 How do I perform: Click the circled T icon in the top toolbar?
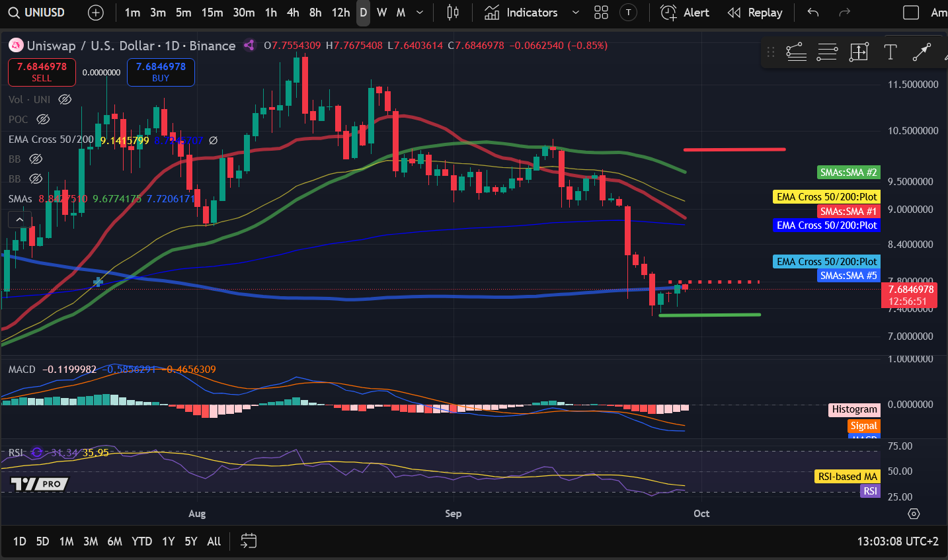click(x=629, y=13)
